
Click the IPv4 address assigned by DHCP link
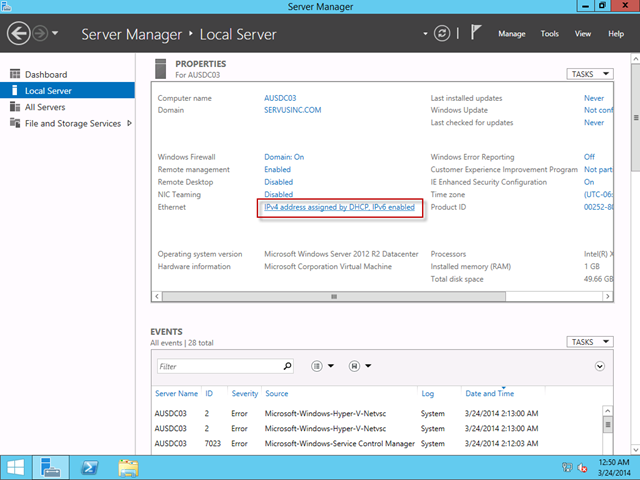(x=339, y=207)
